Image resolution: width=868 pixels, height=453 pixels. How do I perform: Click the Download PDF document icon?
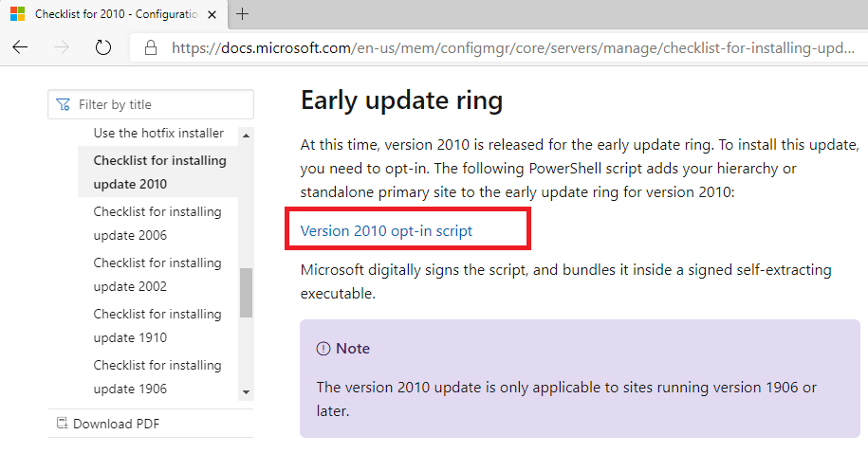point(62,424)
